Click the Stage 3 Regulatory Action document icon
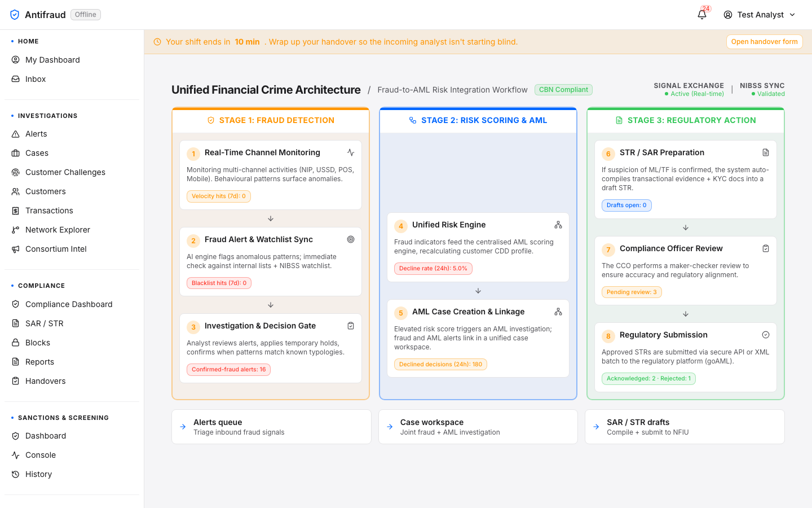Viewport: 812px width, 508px height. click(x=619, y=120)
